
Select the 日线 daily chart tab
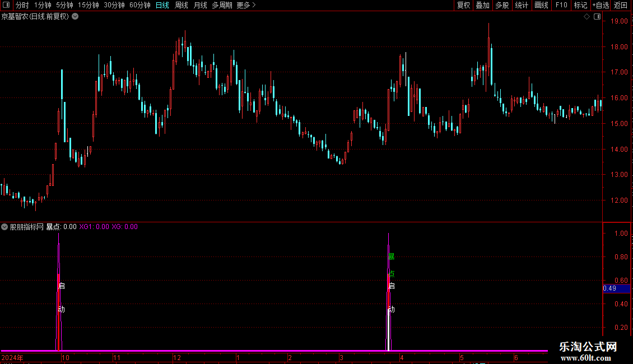pos(162,5)
